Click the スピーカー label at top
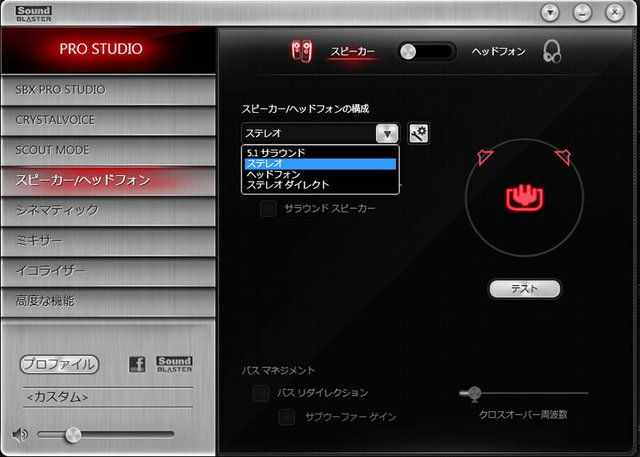Viewport: 640px width, 457px height. [x=353, y=52]
